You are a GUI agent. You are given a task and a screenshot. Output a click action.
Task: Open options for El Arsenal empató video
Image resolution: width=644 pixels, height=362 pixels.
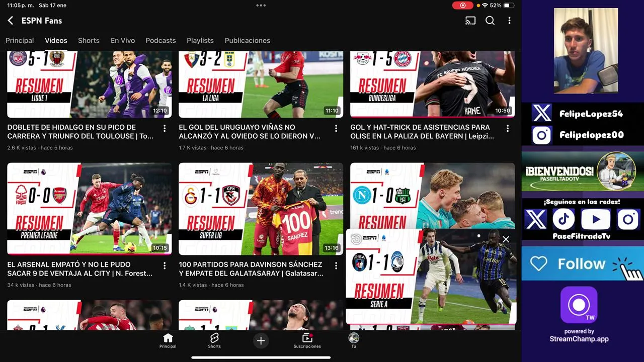click(165, 265)
